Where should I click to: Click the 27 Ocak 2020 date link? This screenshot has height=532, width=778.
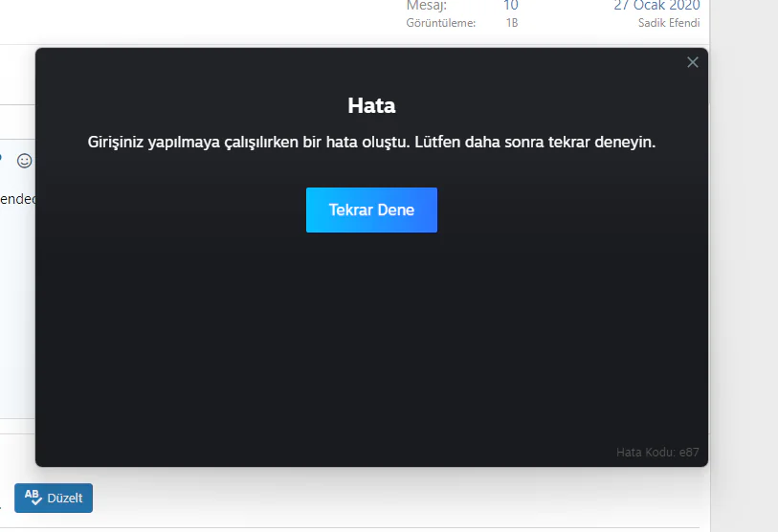pyautogui.click(x=656, y=6)
